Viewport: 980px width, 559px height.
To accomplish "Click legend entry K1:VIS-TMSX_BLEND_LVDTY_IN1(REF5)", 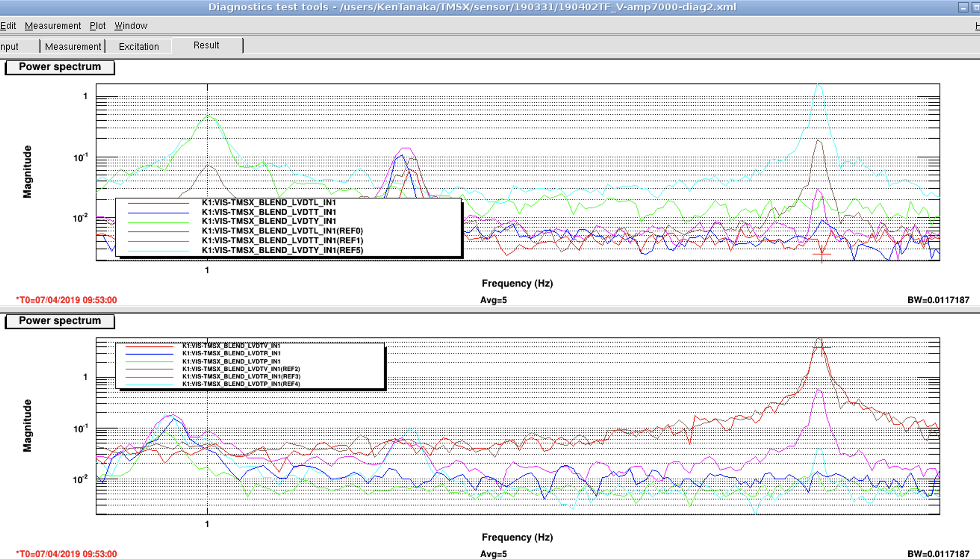I will click(282, 250).
